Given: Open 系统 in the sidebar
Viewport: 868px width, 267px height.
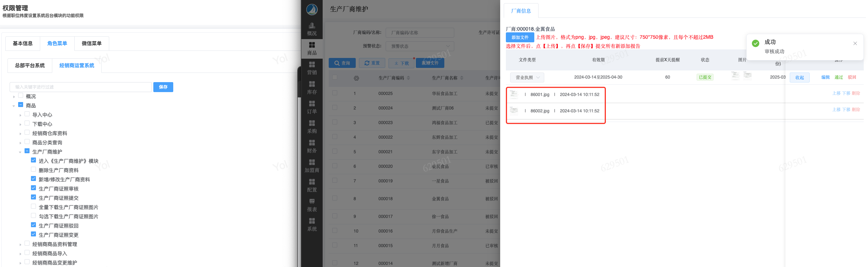Looking at the screenshot, I should pyautogui.click(x=312, y=225).
